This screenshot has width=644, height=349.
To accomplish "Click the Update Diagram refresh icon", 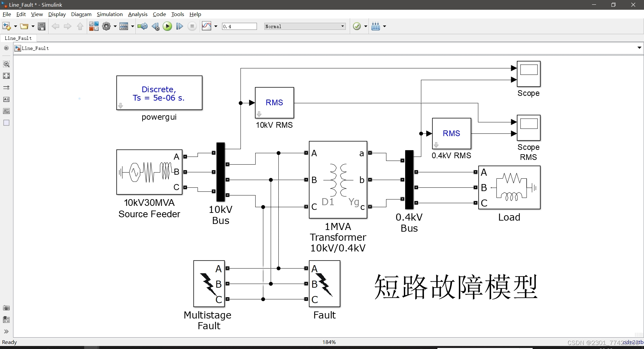I will point(143,26).
